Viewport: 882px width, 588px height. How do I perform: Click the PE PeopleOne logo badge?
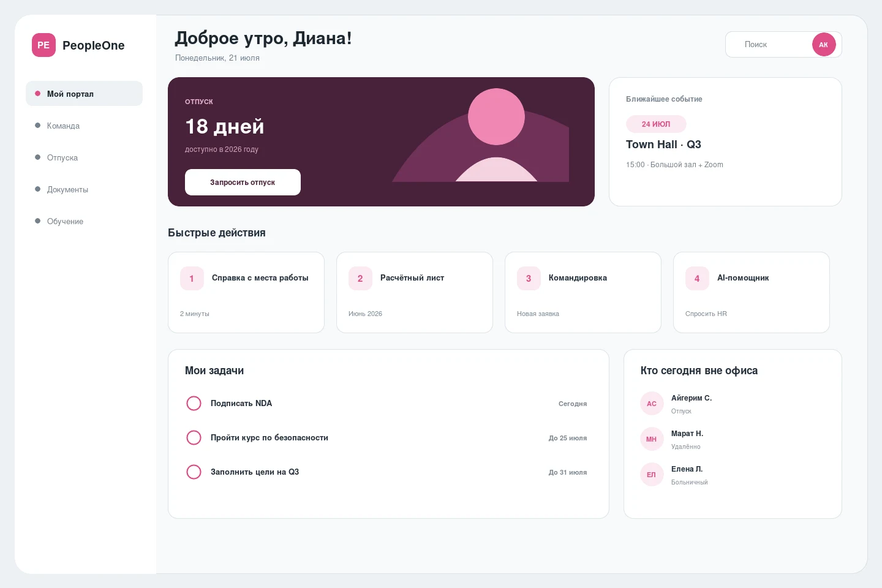pyautogui.click(x=43, y=45)
